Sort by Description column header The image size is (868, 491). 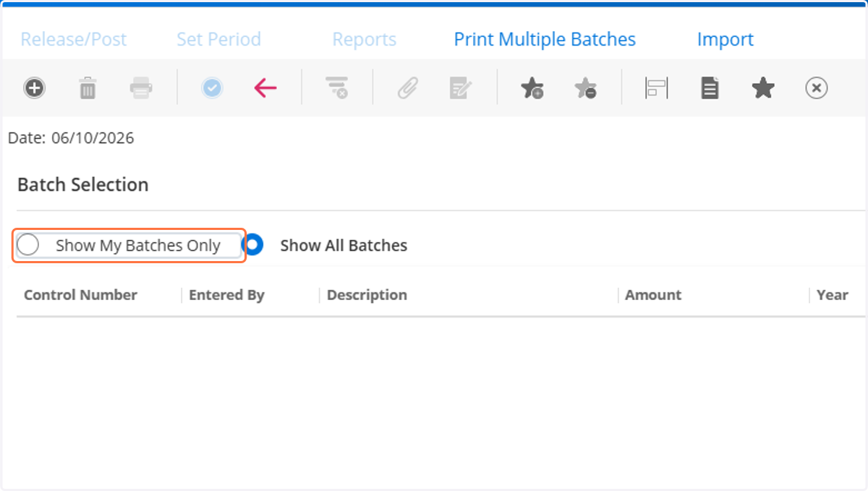click(367, 295)
